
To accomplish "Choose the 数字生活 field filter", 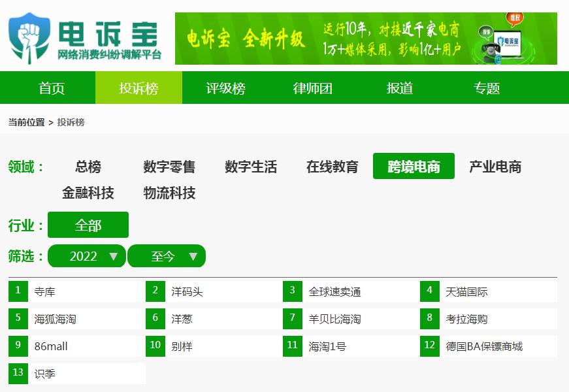I will 251,167.
